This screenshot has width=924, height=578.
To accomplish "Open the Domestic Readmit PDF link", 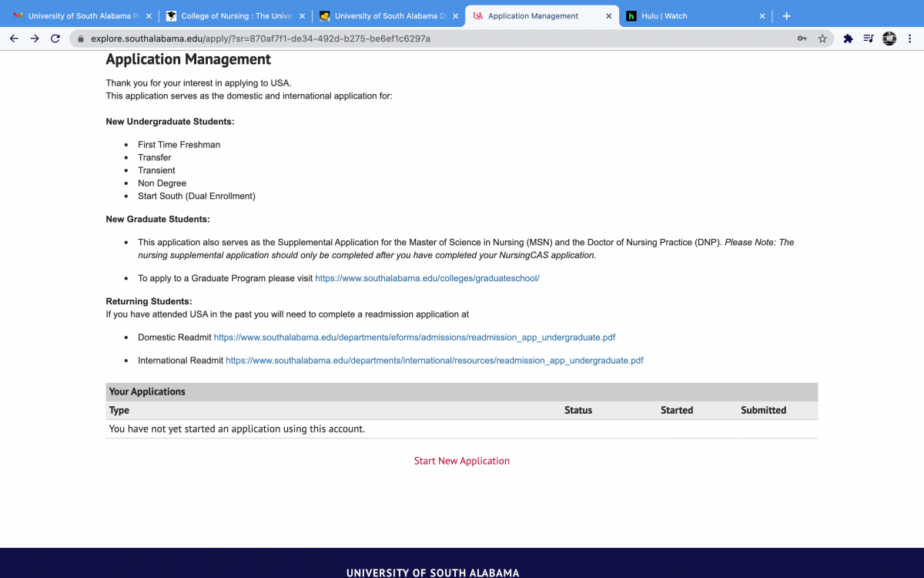I will (x=414, y=338).
